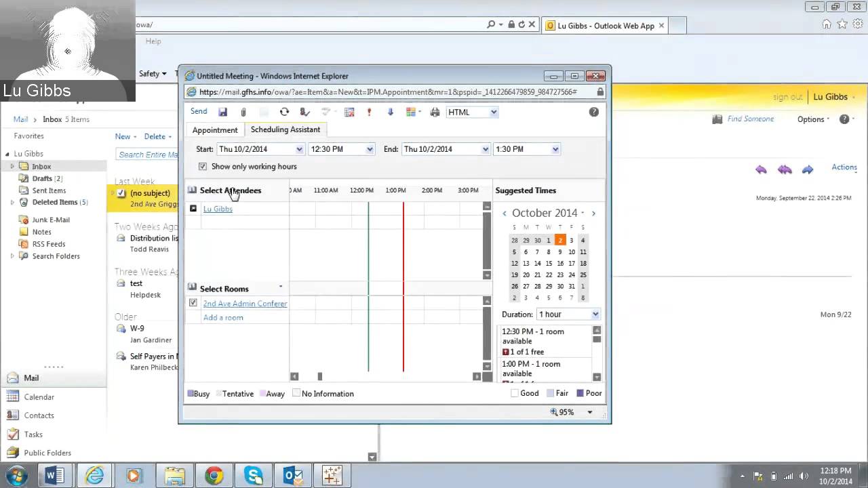Select the Drafts folder
Image resolution: width=868 pixels, height=488 pixels.
click(x=47, y=178)
